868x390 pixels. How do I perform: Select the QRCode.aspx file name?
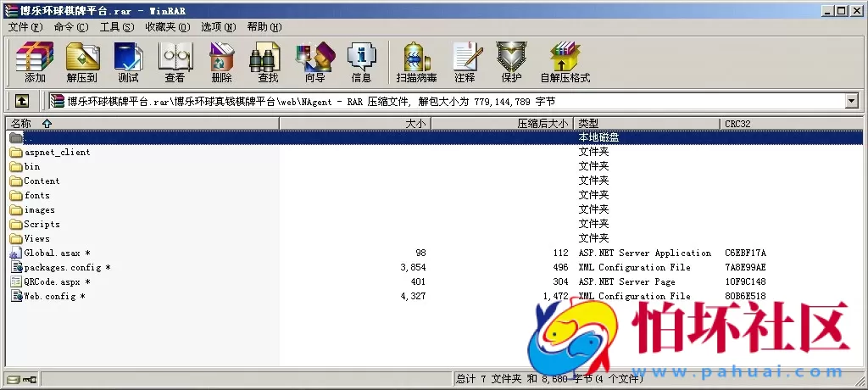[x=57, y=282]
